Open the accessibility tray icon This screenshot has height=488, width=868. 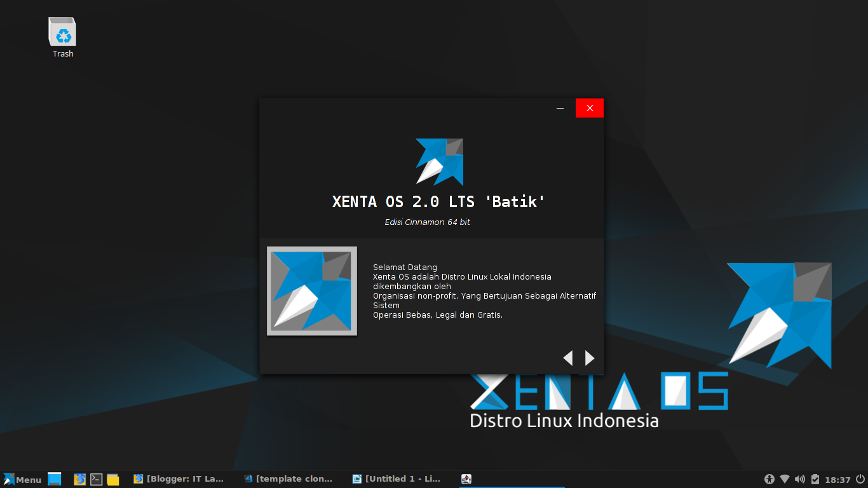click(770, 479)
